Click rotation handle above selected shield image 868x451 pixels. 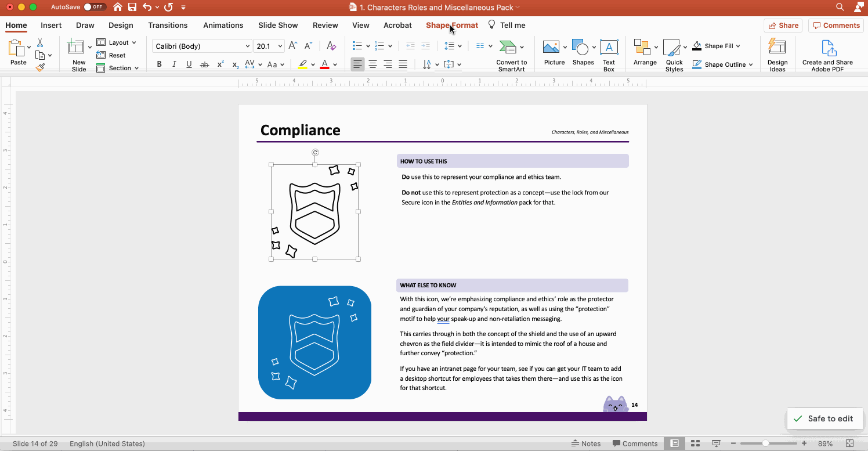(315, 153)
